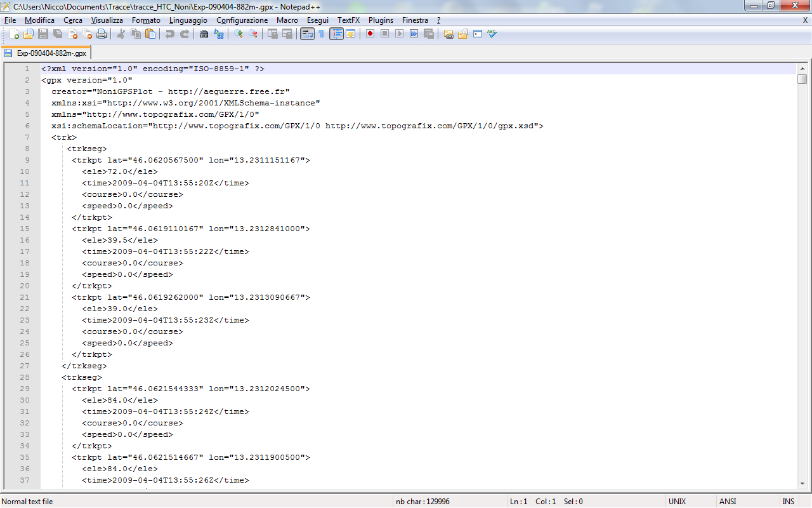
Task: Click the Paste clipboard icon
Action: (150, 34)
